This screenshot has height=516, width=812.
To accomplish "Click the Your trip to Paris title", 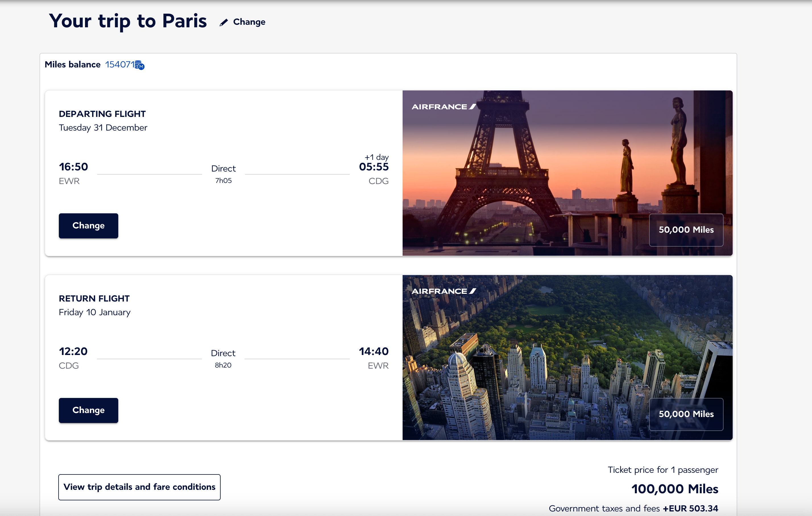I will coord(128,21).
